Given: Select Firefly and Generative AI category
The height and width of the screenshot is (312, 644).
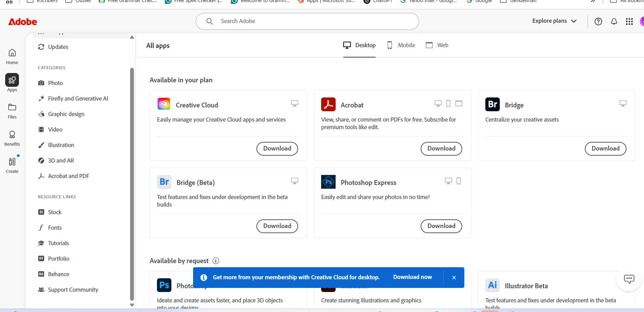Looking at the screenshot, I should coord(73,98).
